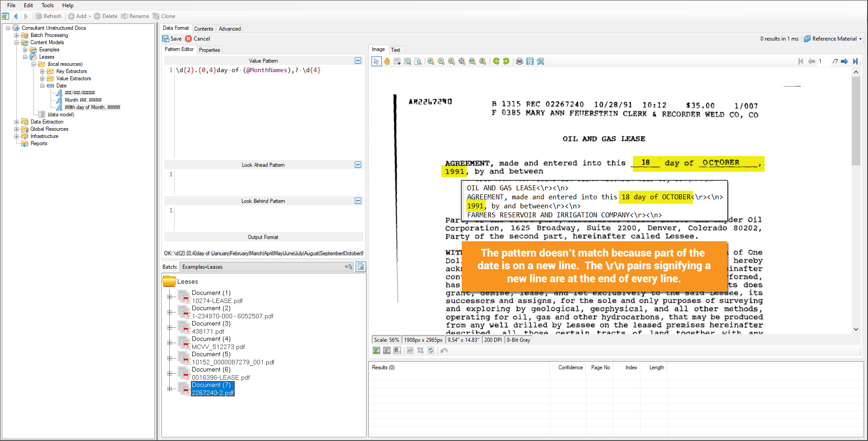The height and width of the screenshot is (441, 868).
Task: Select the hand pan tool
Action: coord(387,61)
